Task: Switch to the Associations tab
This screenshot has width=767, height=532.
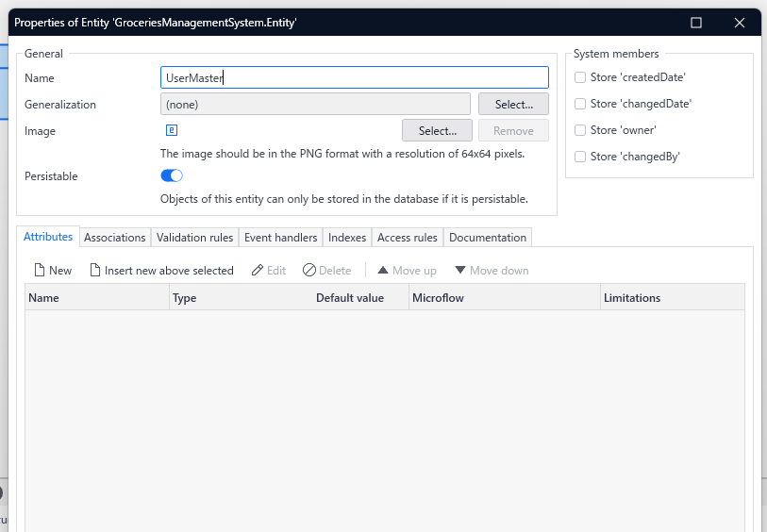Action: point(115,238)
